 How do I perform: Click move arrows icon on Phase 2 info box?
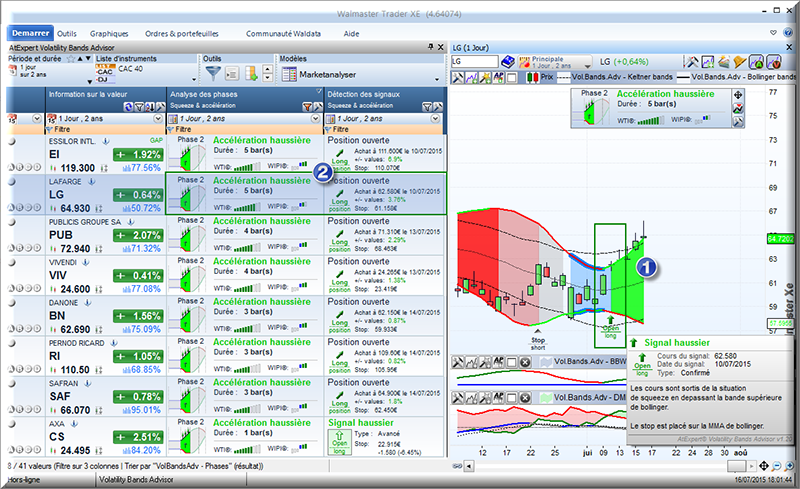point(738,95)
